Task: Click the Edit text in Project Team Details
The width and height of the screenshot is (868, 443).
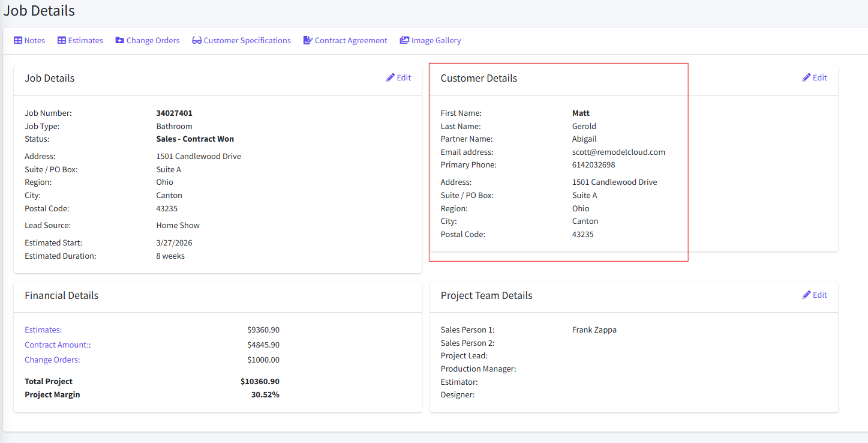Action: coord(819,295)
